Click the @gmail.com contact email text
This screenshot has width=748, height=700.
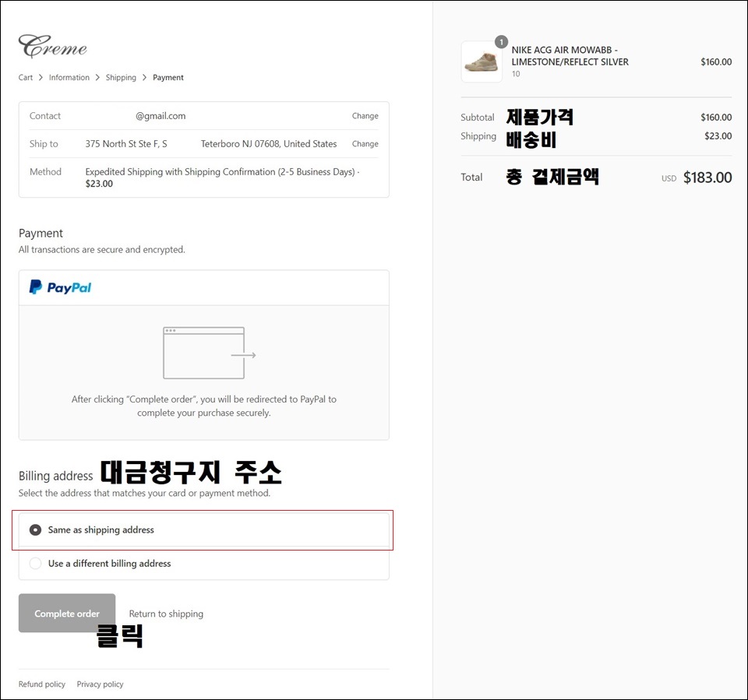161,116
